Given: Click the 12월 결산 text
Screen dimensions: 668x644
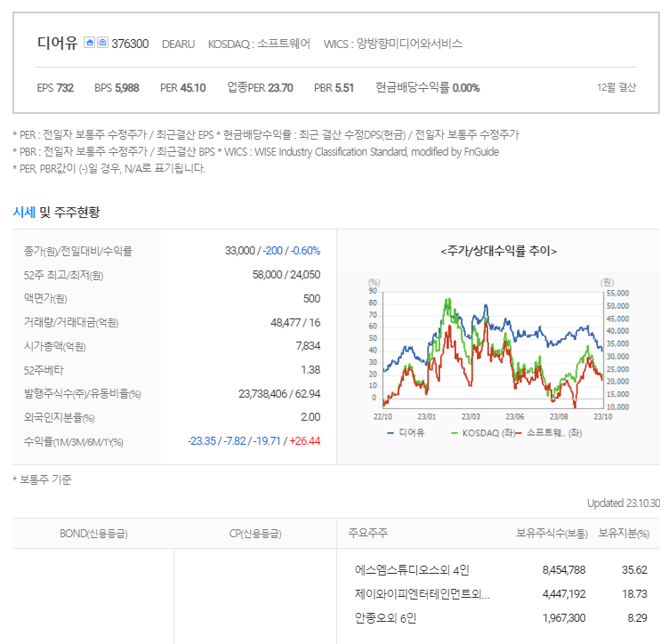Looking at the screenshot, I should coord(616,87).
